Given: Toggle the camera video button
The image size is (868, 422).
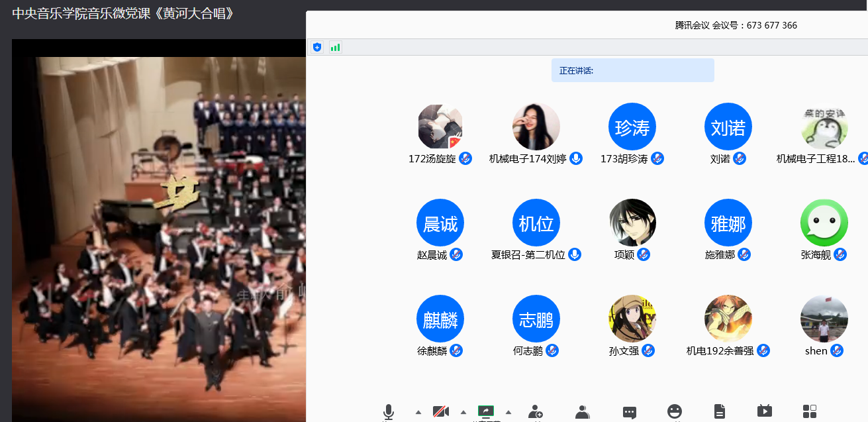Looking at the screenshot, I should [441, 412].
